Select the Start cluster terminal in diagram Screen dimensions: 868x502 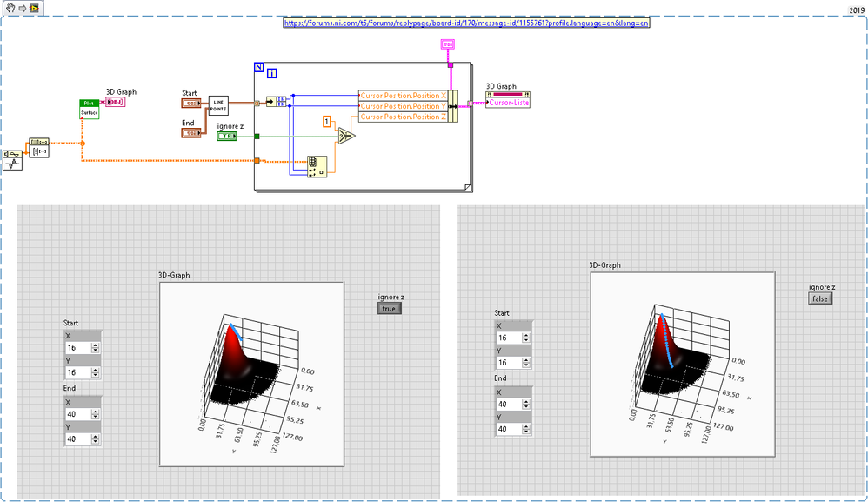[x=191, y=103]
